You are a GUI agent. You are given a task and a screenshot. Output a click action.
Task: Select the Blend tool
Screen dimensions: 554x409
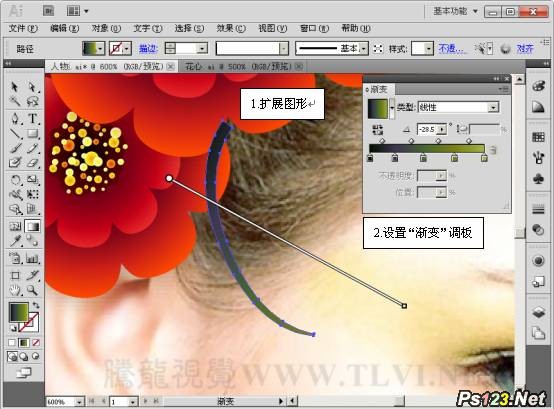pyautogui.click(x=32, y=241)
